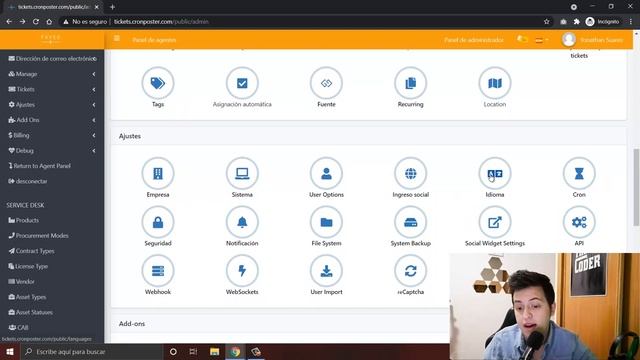The width and height of the screenshot is (640, 360).
Task: Open Social Widget Settings icon
Action: [x=495, y=222]
